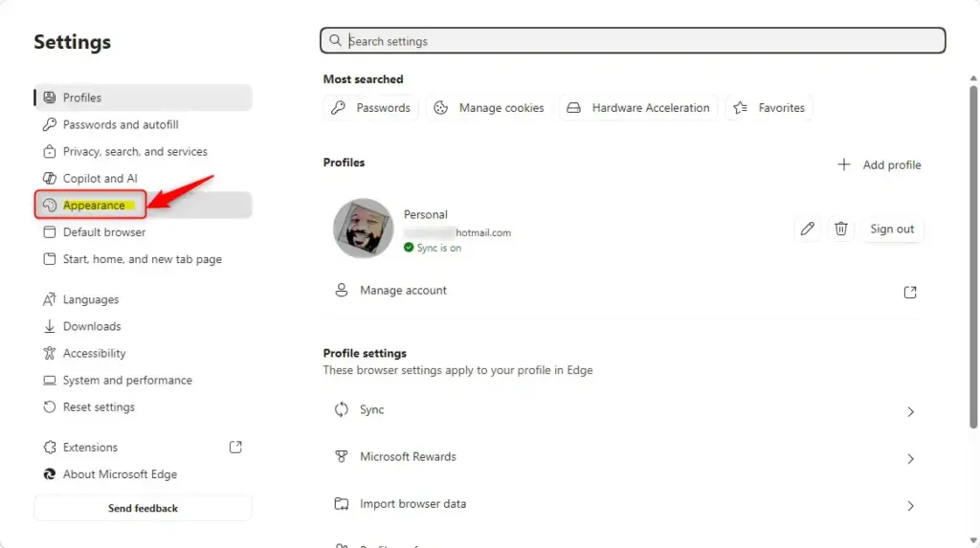This screenshot has height=548, width=980.
Task: Click Hardware Acceleration chip icon
Action: point(574,107)
